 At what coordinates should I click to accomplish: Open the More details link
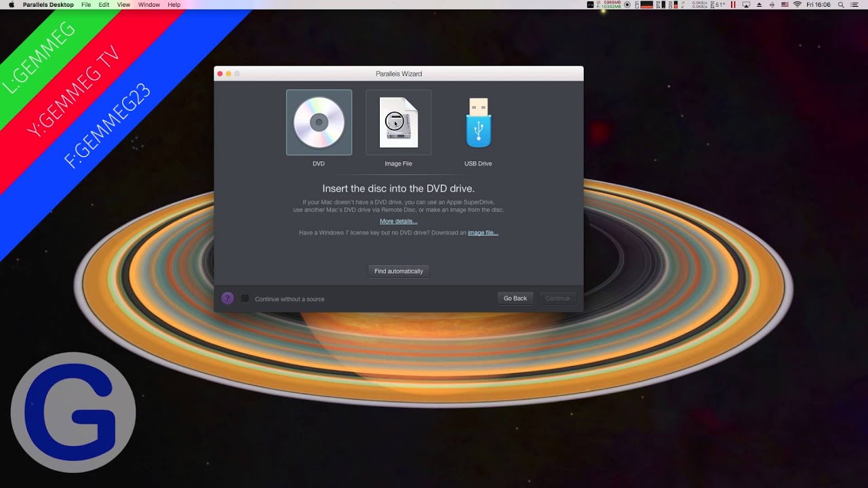[x=399, y=222]
